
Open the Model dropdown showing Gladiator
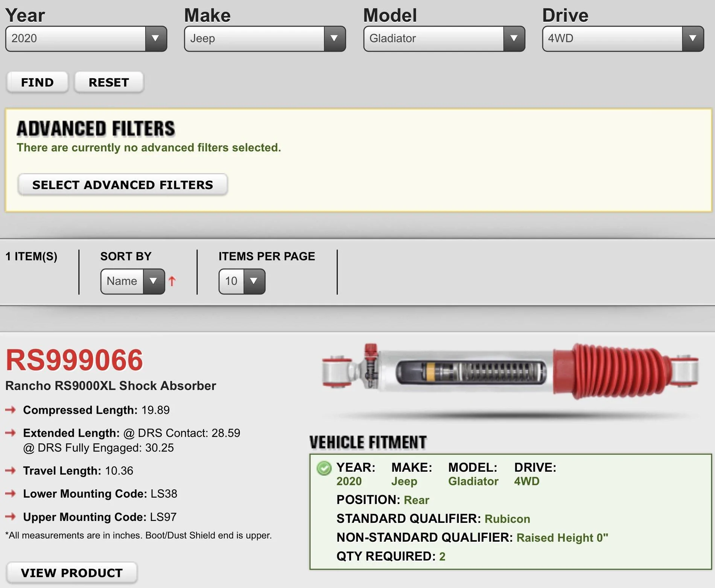444,38
